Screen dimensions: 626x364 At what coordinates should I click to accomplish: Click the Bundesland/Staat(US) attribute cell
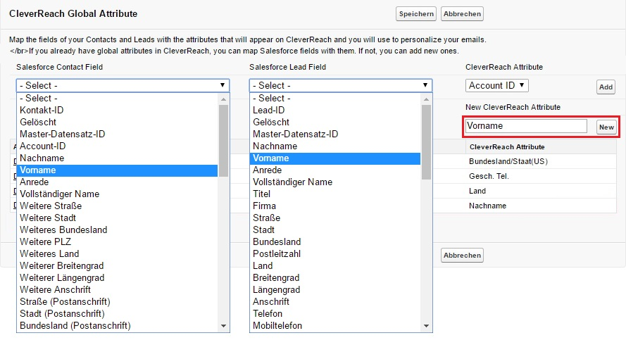(541, 162)
